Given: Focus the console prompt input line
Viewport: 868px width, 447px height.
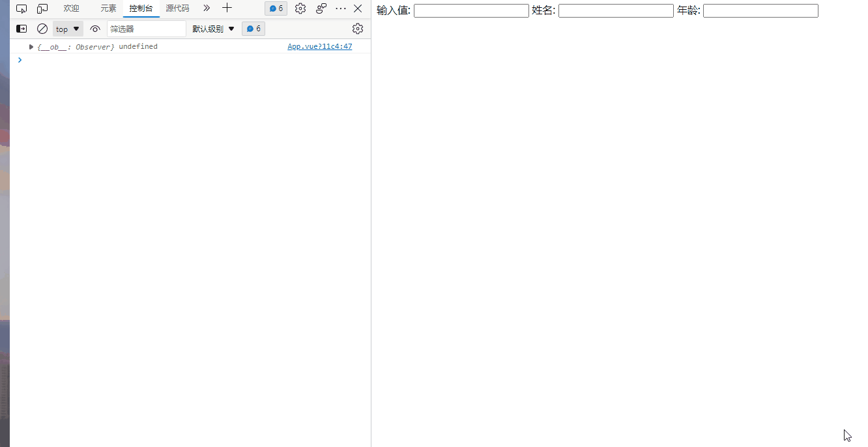Looking at the screenshot, I should [195, 60].
